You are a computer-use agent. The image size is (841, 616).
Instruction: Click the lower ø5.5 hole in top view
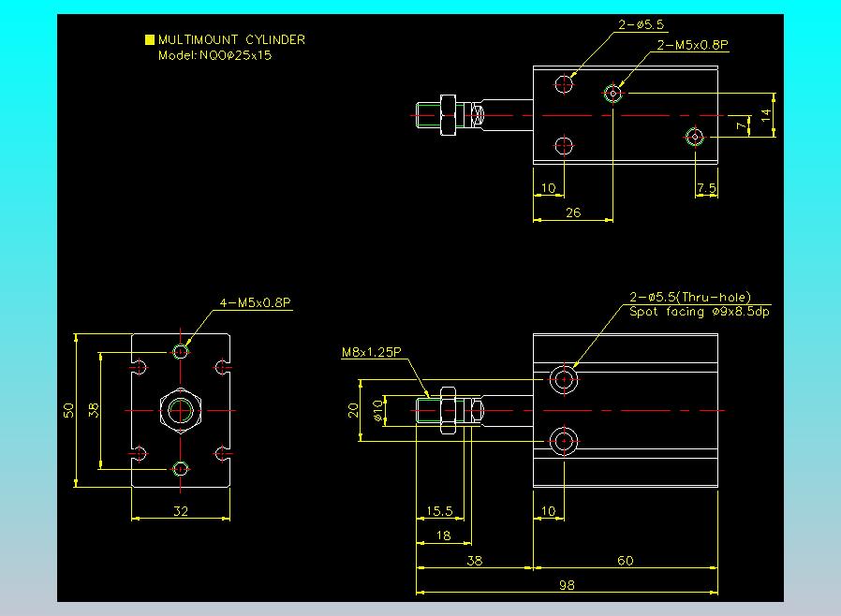(564, 145)
